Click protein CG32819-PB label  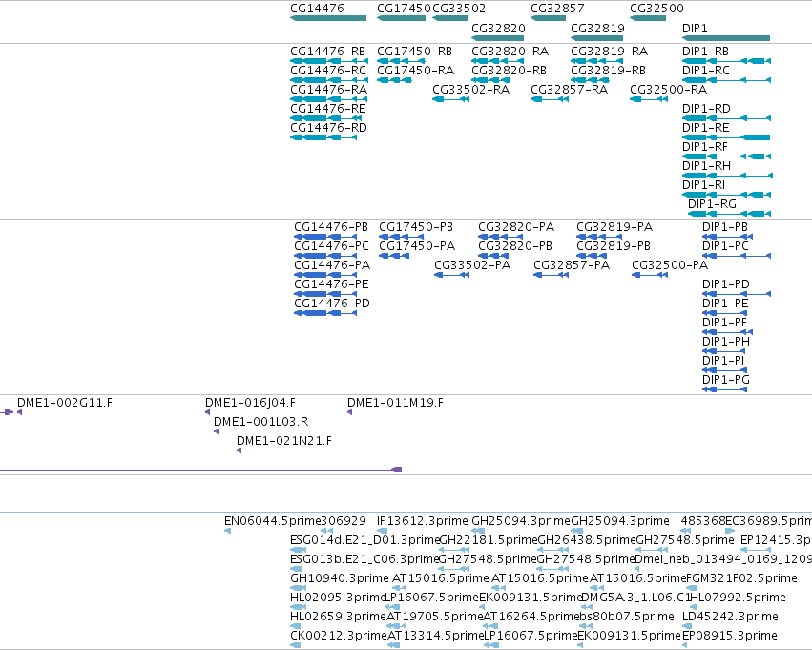[x=614, y=246]
